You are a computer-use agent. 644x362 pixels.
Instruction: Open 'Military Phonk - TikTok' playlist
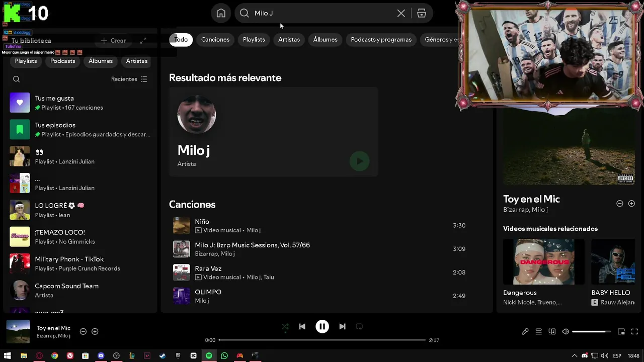tap(80, 263)
